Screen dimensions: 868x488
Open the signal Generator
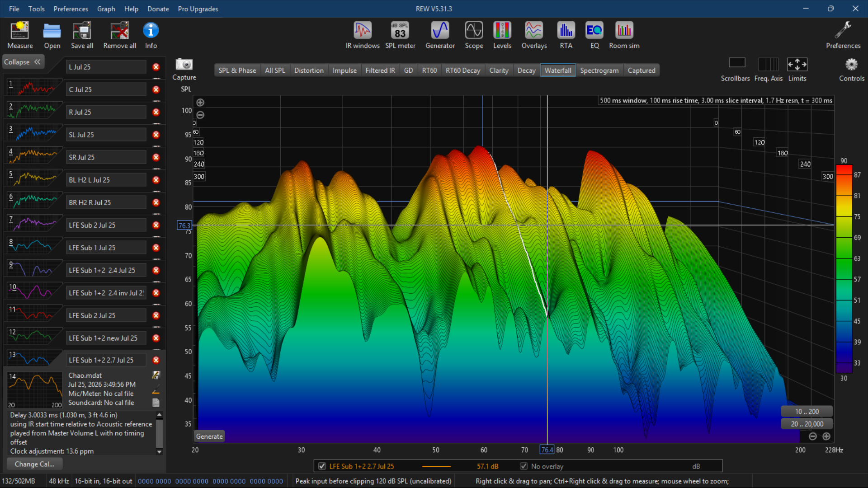pos(440,35)
